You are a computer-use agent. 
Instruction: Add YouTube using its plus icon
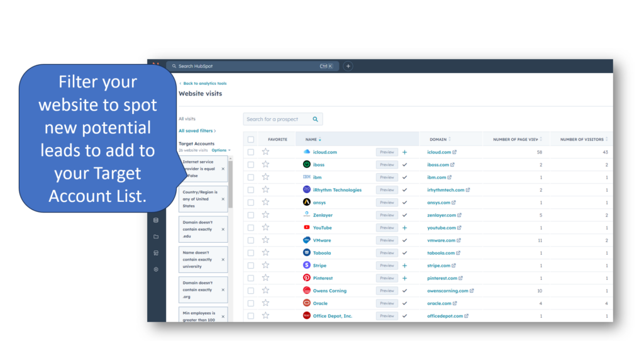[404, 228]
